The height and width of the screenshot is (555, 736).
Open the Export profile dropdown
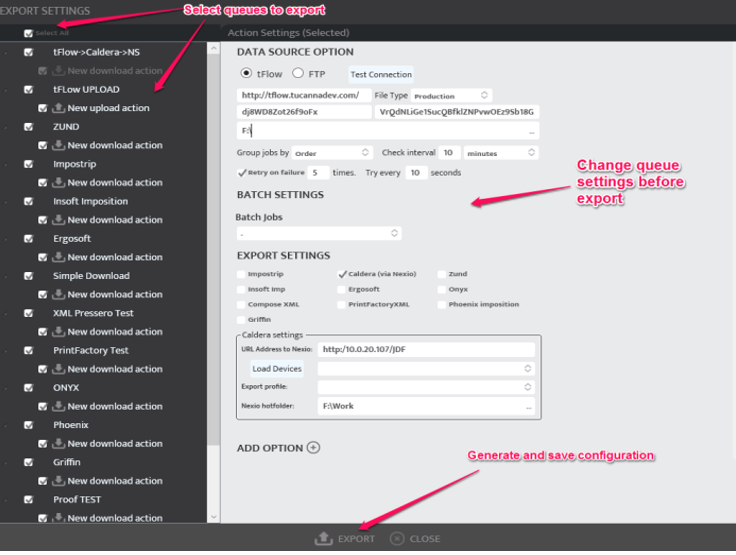[426, 387]
